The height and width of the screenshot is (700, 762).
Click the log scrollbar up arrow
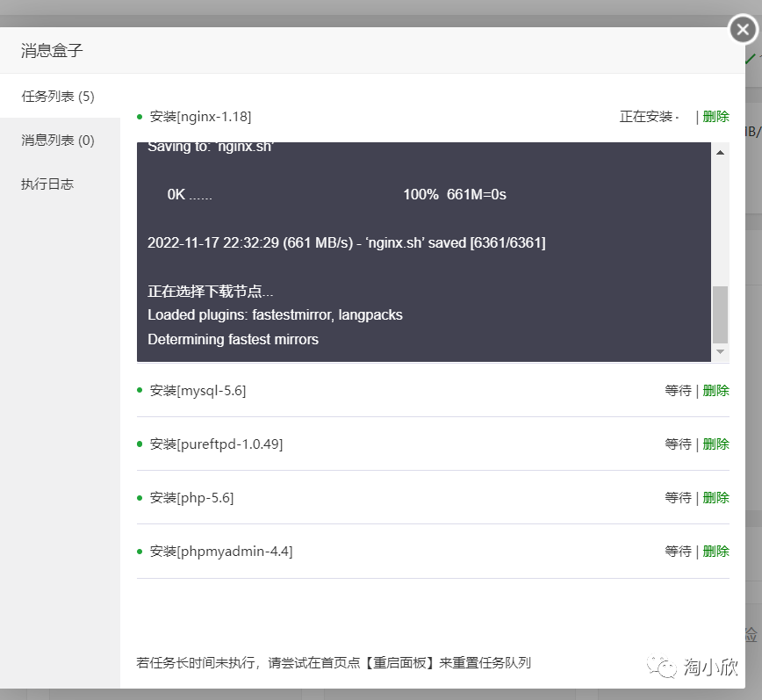[720, 153]
